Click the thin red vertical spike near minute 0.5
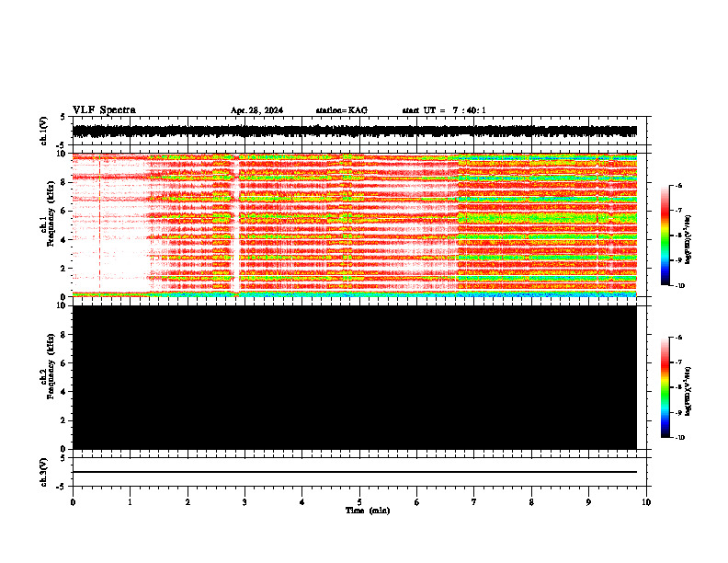Screen dimensions: 728x563 pos(99,224)
